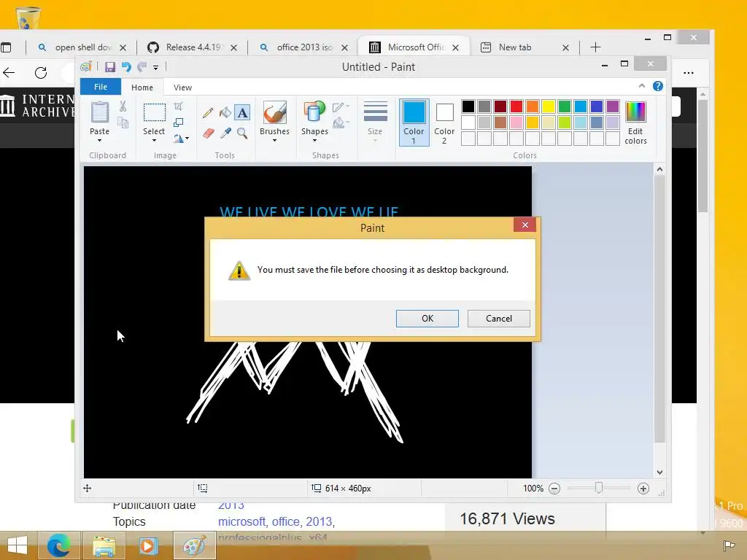Click the Resize icon in Image group

pyautogui.click(x=178, y=122)
